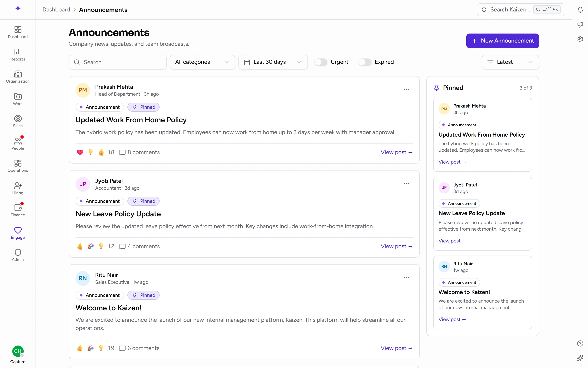The image size is (588, 368).
Task: Click the Search Kaizen global search box
Action: (521, 10)
